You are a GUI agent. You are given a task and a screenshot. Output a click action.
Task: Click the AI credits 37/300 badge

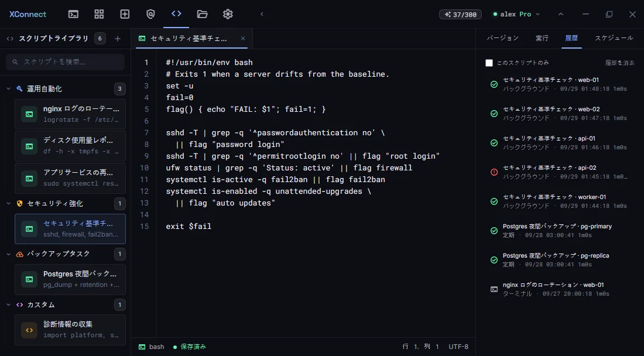pos(460,15)
